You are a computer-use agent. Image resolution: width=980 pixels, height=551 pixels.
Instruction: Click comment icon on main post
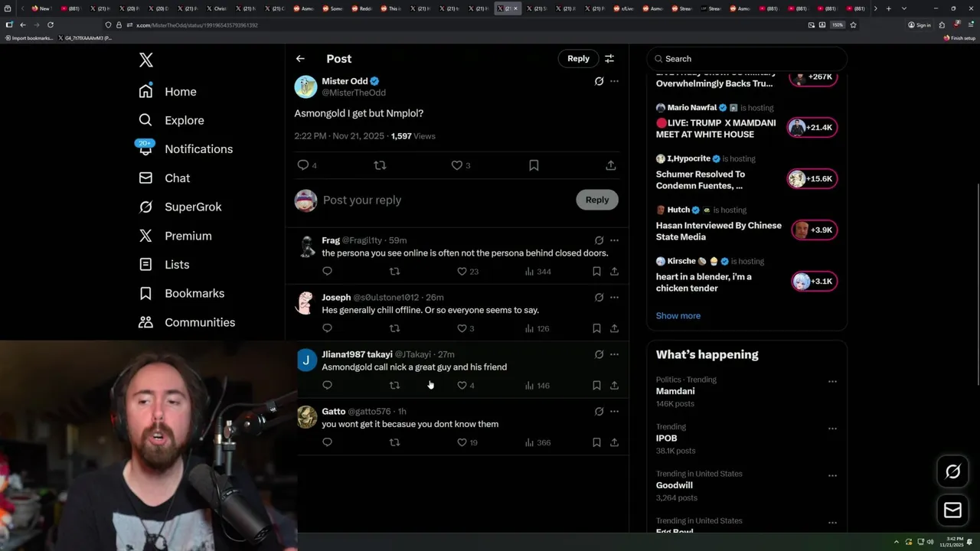[x=303, y=165]
